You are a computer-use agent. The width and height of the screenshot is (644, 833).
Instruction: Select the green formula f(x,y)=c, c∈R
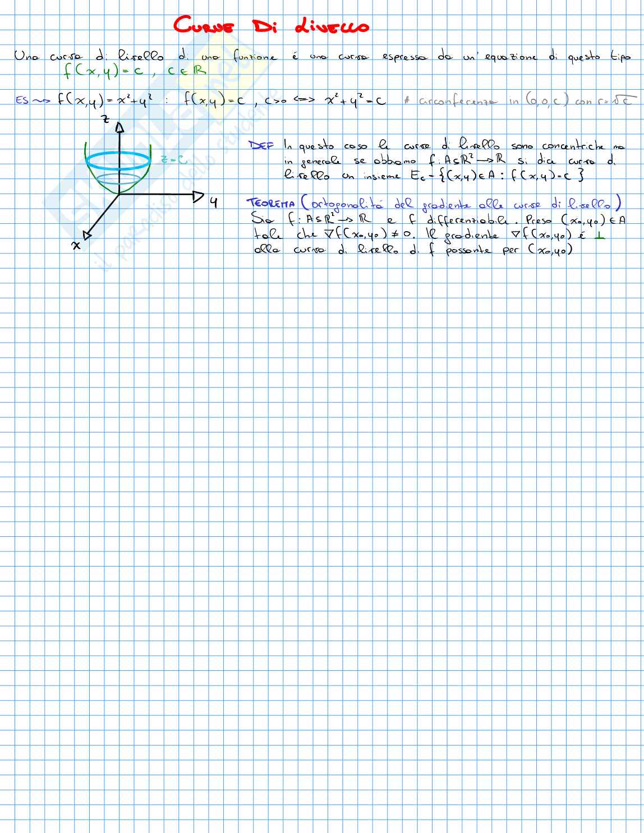(x=135, y=71)
